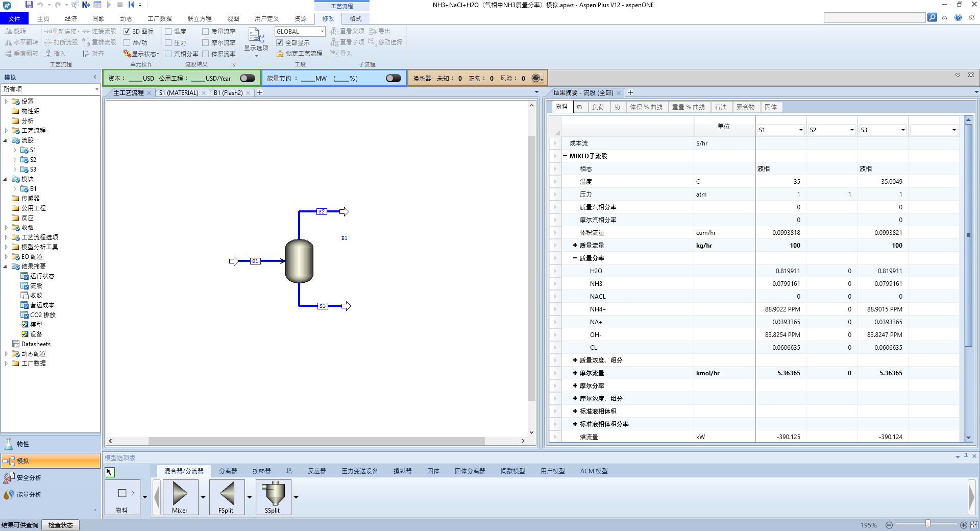Image resolution: width=980 pixels, height=531 pixels.
Task: Open the S3 stream column dropdown
Action: [902, 130]
